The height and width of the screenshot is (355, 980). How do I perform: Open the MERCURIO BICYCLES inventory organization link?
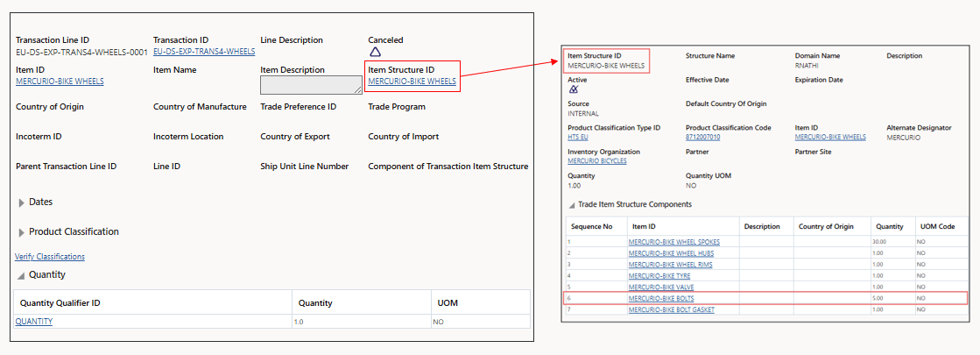click(597, 160)
